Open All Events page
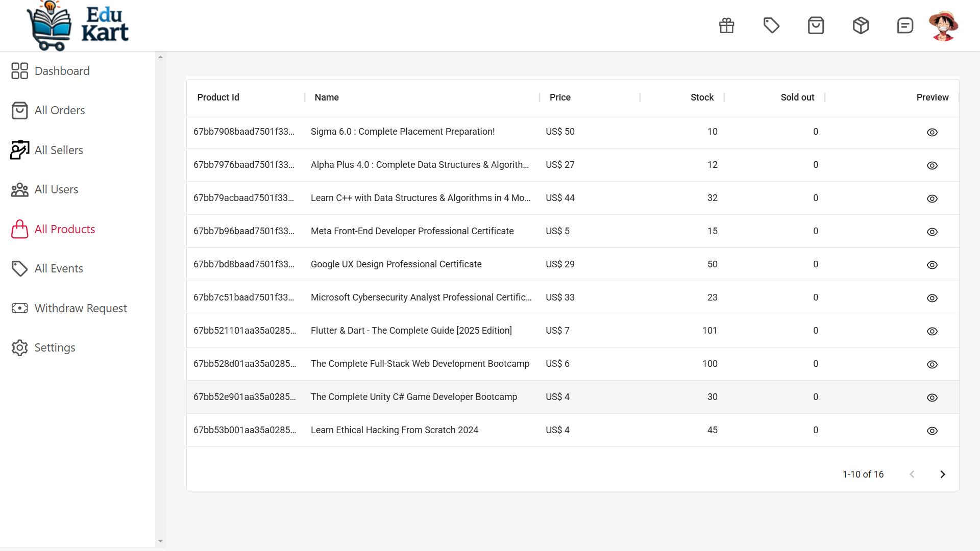This screenshot has width=980, height=551. tap(59, 268)
